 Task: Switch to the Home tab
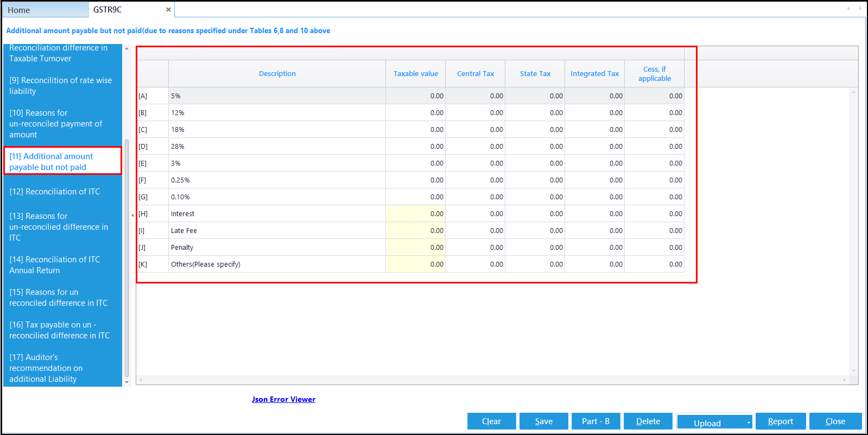coord(45,10)
